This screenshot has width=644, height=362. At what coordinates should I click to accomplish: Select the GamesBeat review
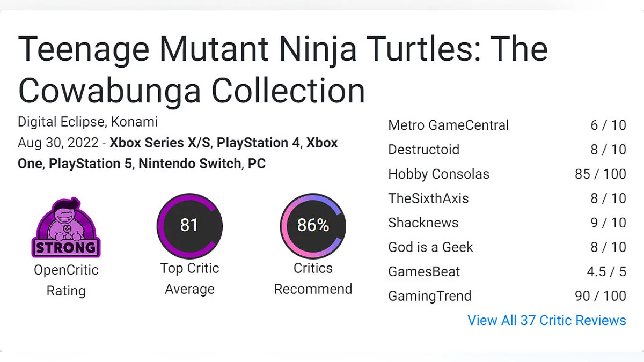pos(424,271)
